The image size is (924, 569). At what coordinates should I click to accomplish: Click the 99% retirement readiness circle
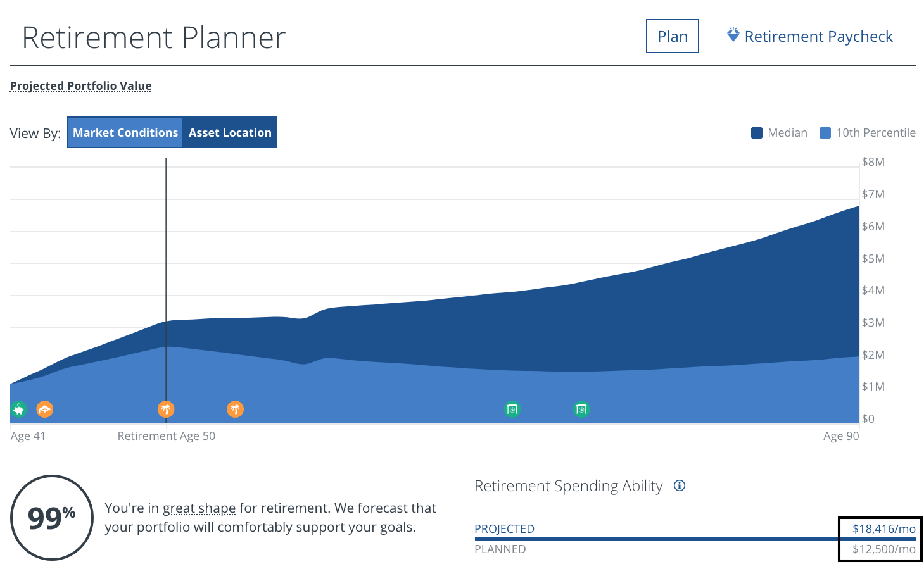point(52,517)
